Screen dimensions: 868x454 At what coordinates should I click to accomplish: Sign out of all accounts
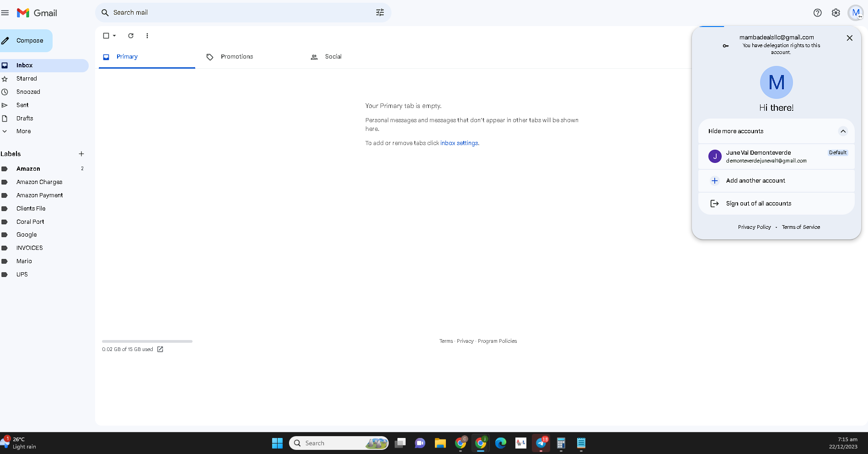pyautogui.click(x=777, y=204)
